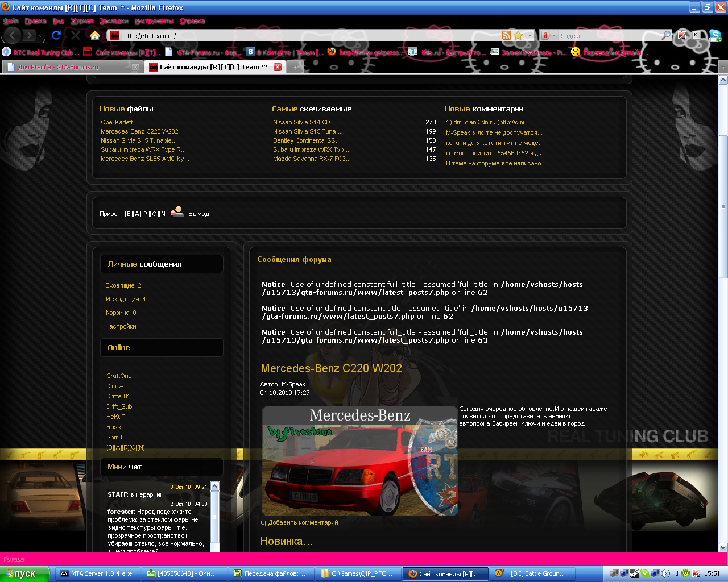The height and width of the screenshot is (582, 728).
Task: Switch to the Для Rtem'a GTA-Forums tab
Action: pyautogui.click(x=72, y=67)
